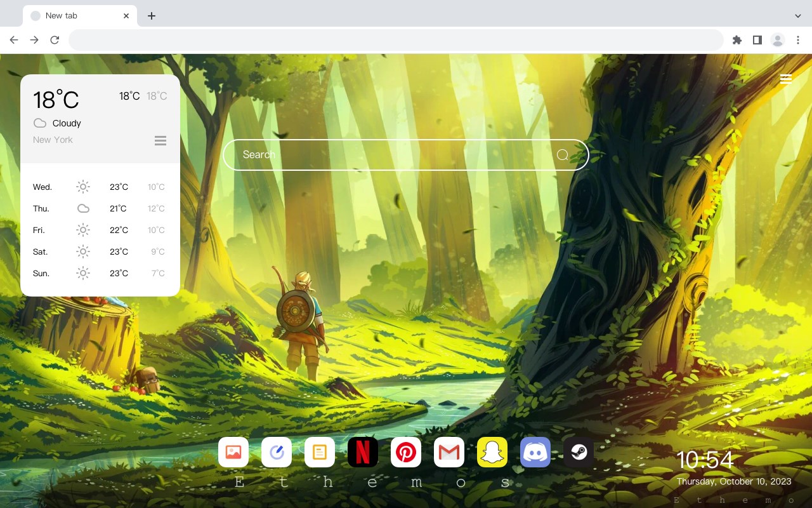This screenshot has width=812, height=508.
Task: Click Thursday's 12°C low temperature
Action: click(x=156, y=208)
